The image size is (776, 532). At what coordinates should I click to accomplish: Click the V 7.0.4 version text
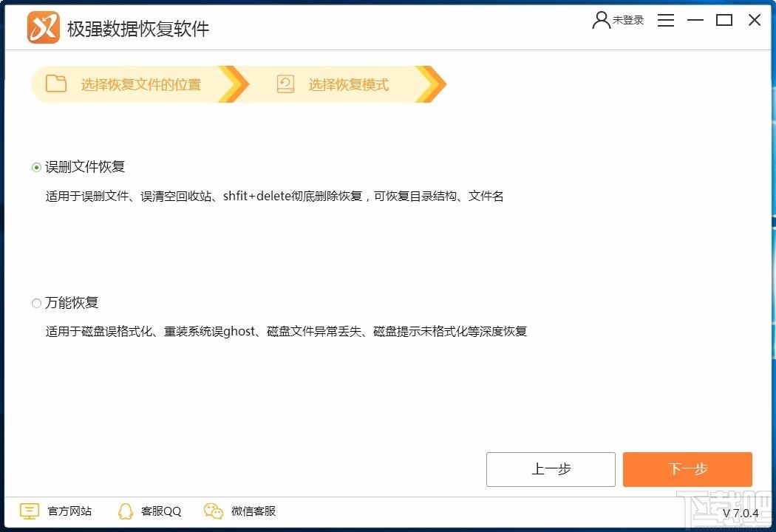741,514
